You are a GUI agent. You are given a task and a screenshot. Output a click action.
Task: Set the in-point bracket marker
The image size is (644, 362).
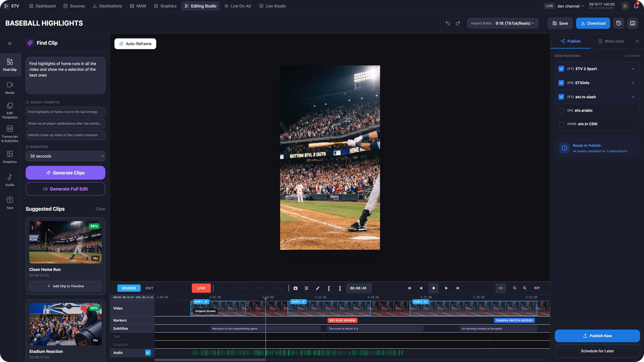click(329, 288)
